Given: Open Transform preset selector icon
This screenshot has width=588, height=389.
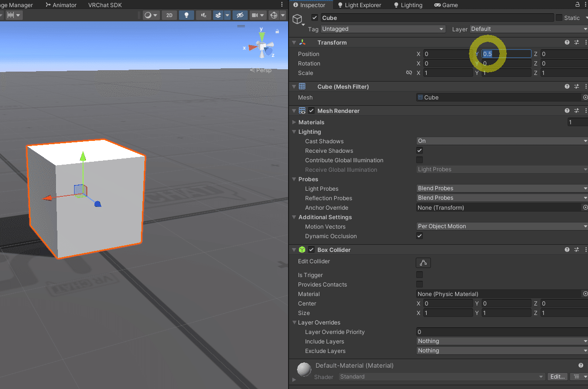Looking at the screenshot, I should tap(577, 43).
